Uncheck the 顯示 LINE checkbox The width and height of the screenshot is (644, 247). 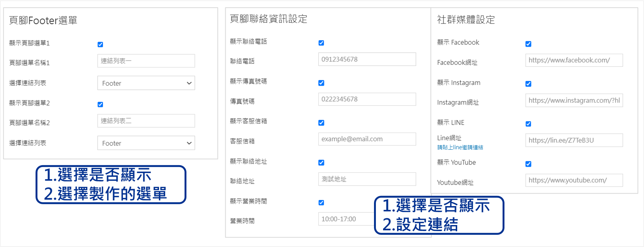pos(528,124)
